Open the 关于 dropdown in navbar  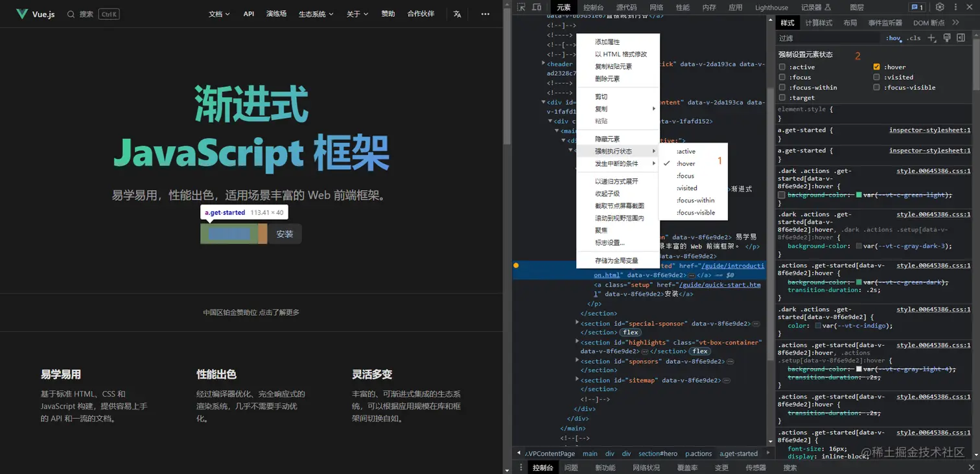click(x=357, y=14)
